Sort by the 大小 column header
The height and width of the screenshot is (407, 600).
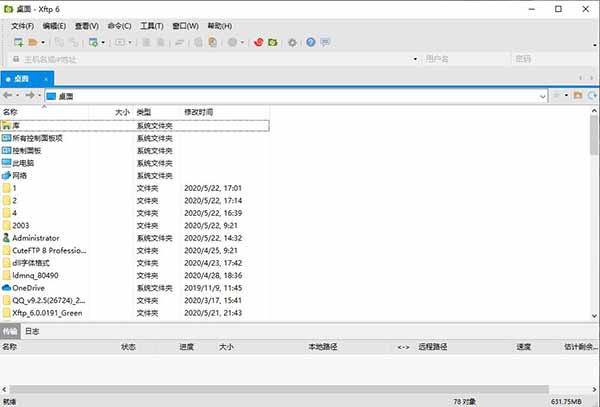coord(111,112)
